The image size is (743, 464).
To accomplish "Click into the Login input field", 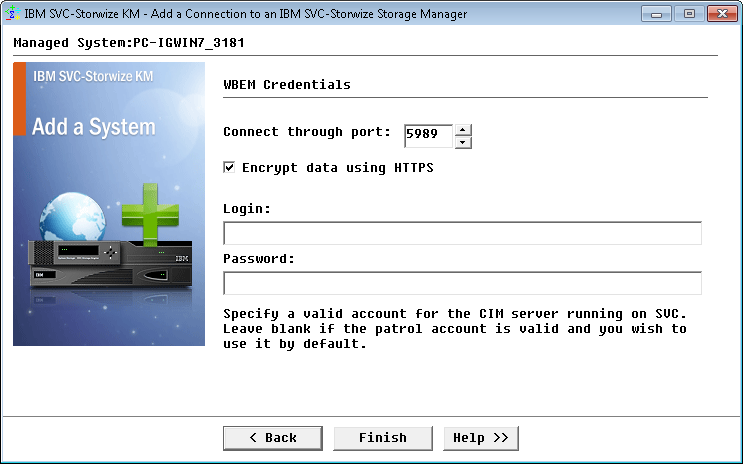I will click(x=462, y=233).
